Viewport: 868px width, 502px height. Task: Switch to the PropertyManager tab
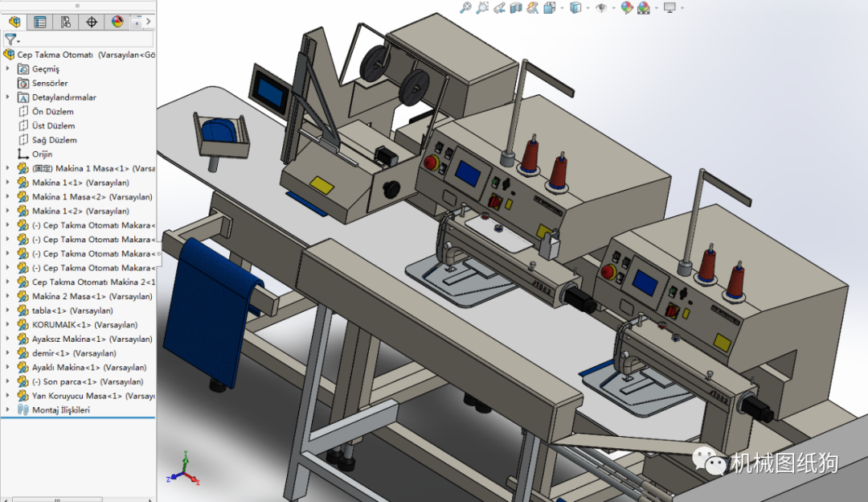click(40, 22)
